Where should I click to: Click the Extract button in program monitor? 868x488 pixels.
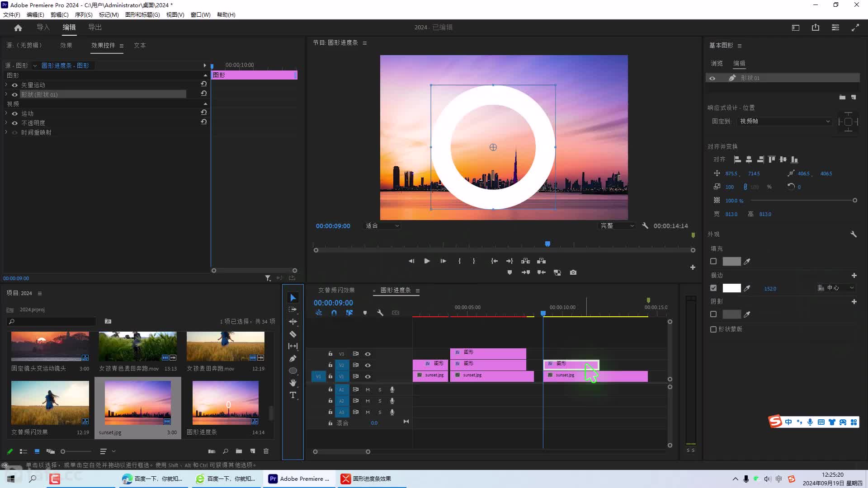[541, 261]
